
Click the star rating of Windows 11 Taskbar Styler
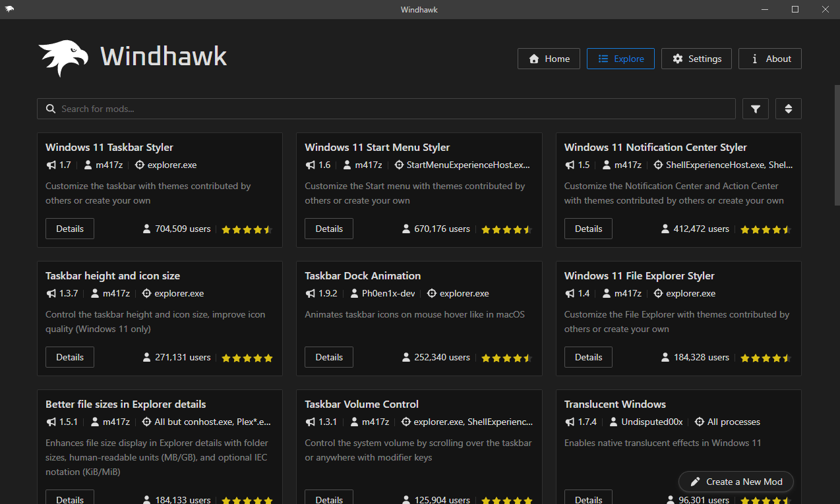pyautogui.click(x=247, y=229)
